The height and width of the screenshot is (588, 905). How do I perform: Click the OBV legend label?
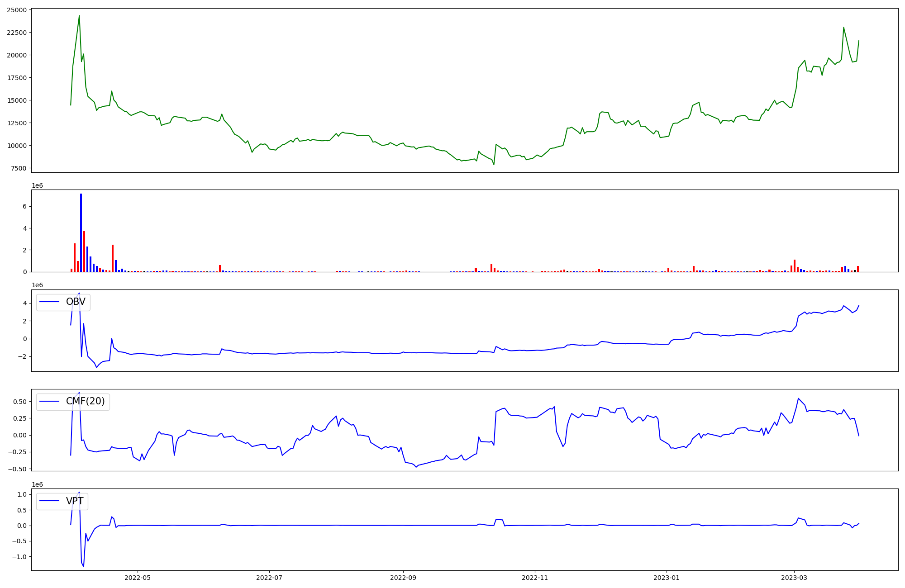(76, 302)
